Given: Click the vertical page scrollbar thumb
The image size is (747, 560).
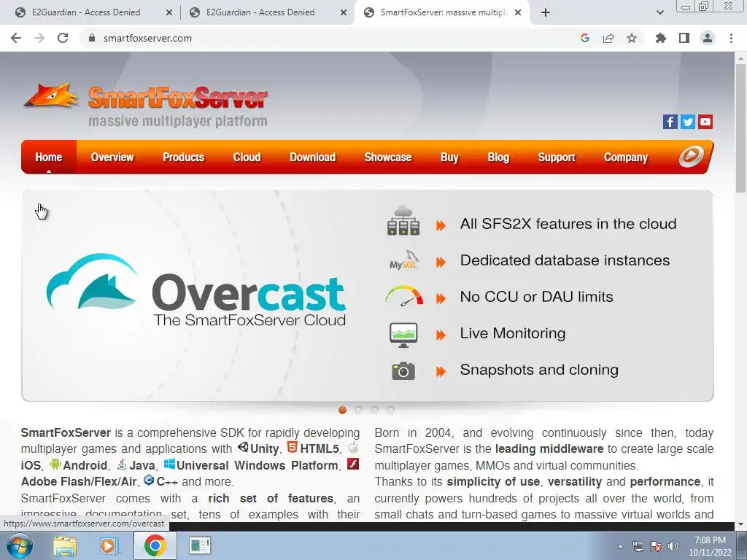Looking at the screenshot, I should [x=740, y=128].
